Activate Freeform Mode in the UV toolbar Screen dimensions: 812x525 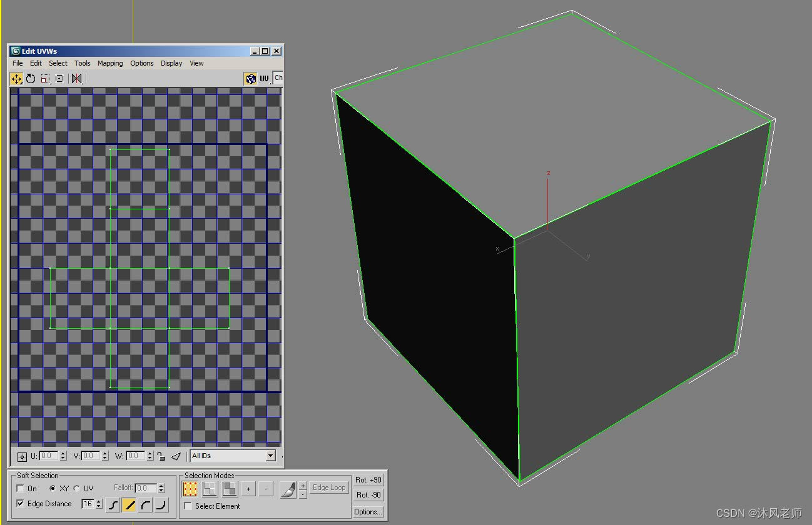pyautogui.click(x=59, y=78)
